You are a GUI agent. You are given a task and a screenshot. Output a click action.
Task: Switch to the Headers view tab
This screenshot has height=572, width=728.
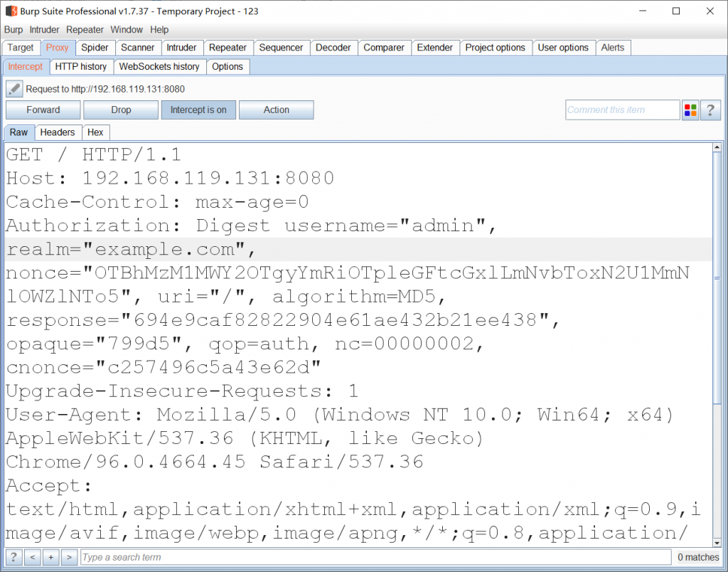click(58, 132)
